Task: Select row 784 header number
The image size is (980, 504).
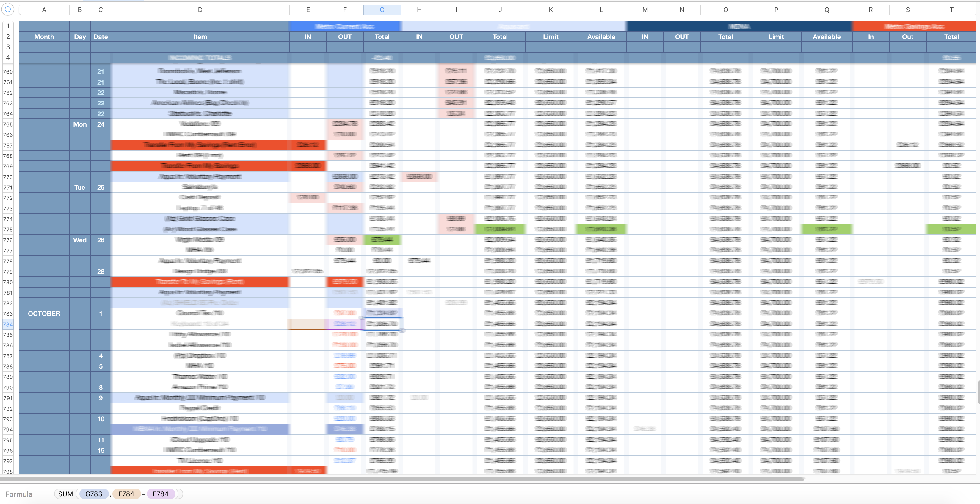Action: tap(8, 324)
